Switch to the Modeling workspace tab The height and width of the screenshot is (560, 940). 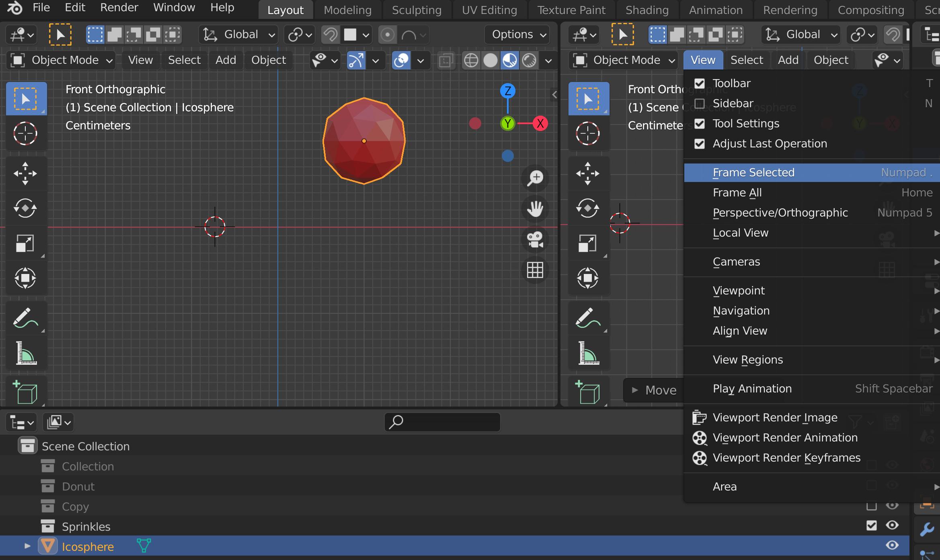pyautogui.click(x=347, y=10)
